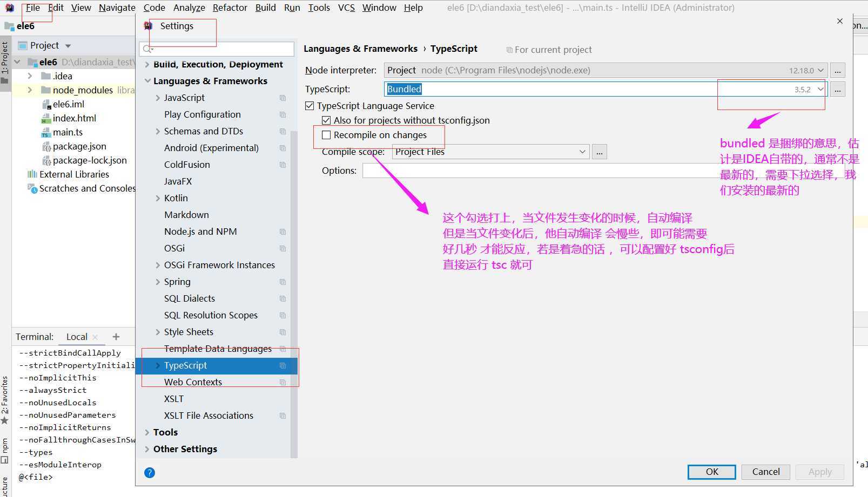Viewport: 868px width, 497px height.
Task: Click the project-level icon beside OSGi
Action: coord(282,248)
